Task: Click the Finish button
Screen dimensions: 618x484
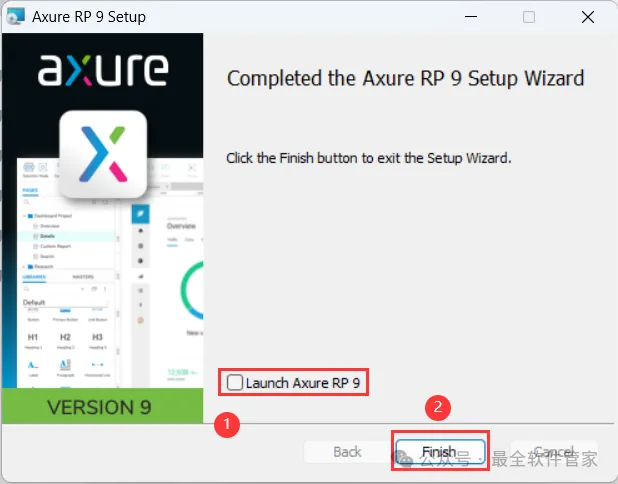Action: 440,451
